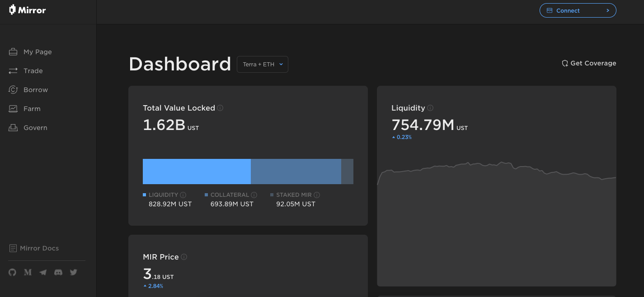
Task: Click info icon next to Total Value Locked
Action: 220,108
